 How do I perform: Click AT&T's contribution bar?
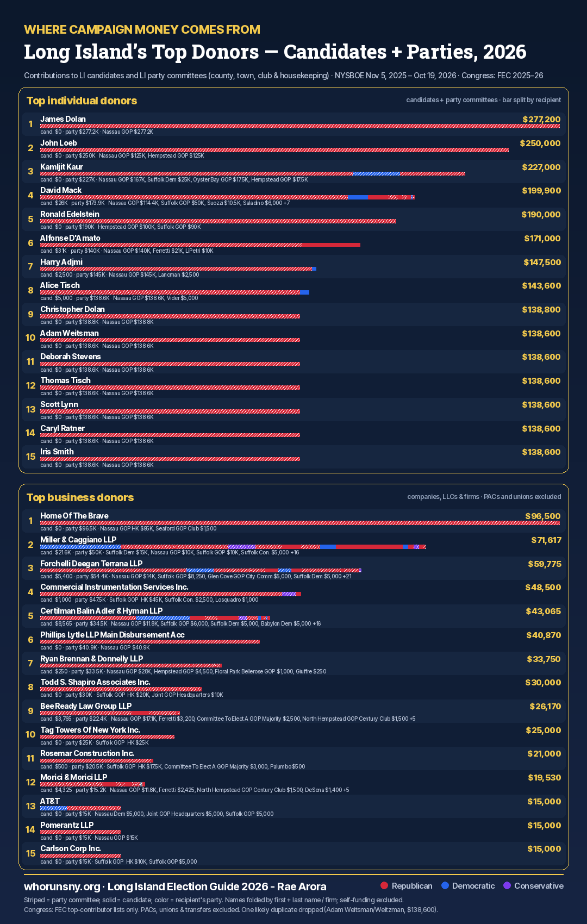[80, 808]
